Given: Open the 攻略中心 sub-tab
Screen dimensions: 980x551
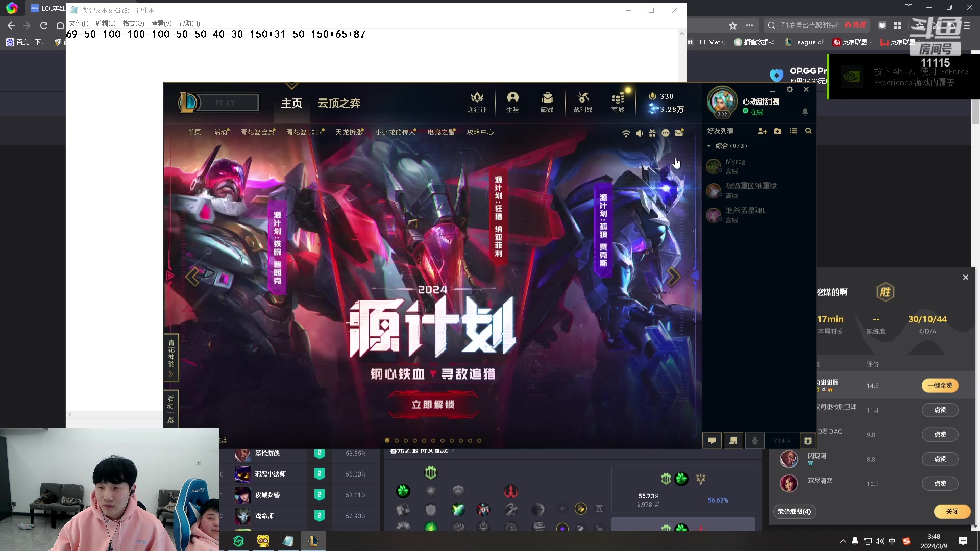Looking at the screenshot, I should click(480, 132).
